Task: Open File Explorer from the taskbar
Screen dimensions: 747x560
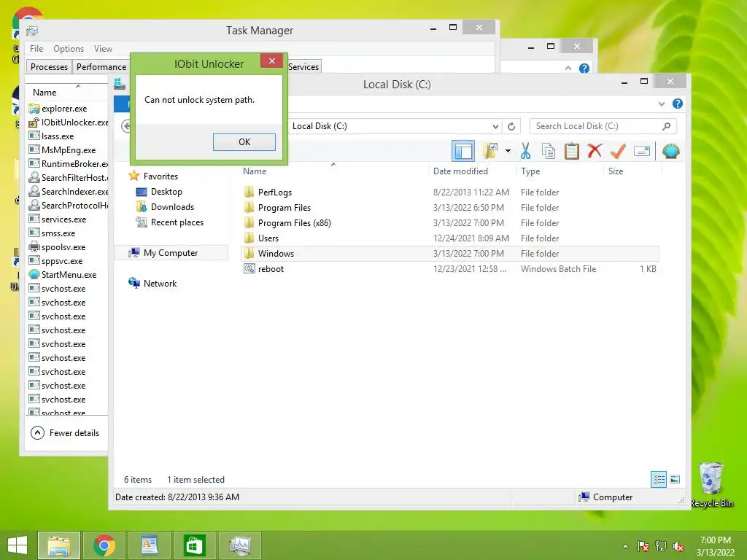Action: coord(59,545)
